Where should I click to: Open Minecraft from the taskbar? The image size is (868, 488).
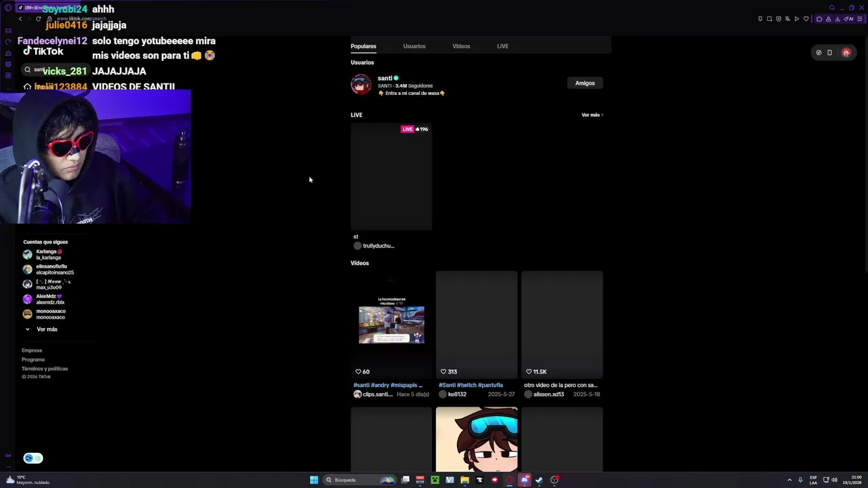tap(435, 480)
